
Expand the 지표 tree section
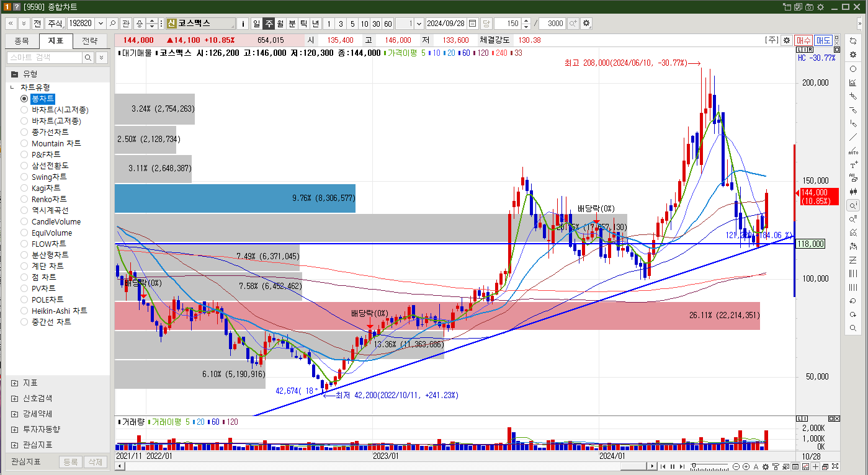(14, 383)
